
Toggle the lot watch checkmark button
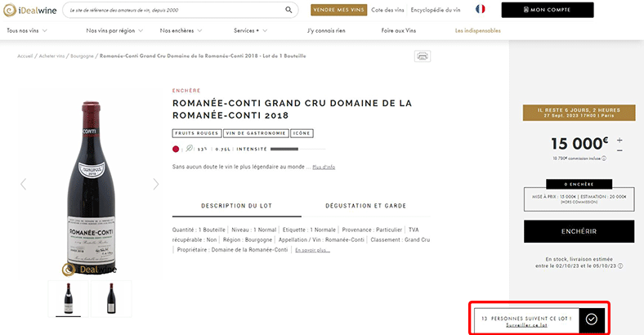click(x=592, y=319)
